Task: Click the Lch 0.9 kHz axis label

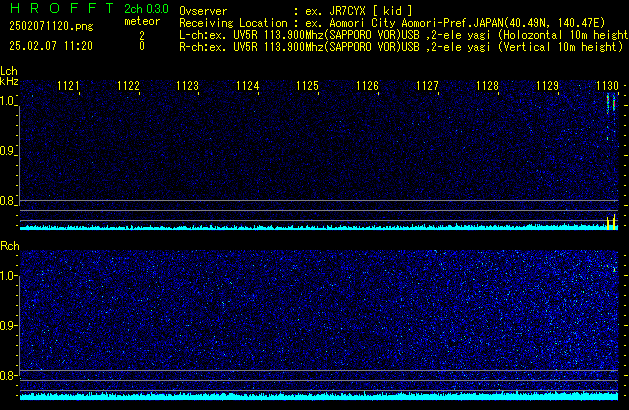Action: pos(8,151)
